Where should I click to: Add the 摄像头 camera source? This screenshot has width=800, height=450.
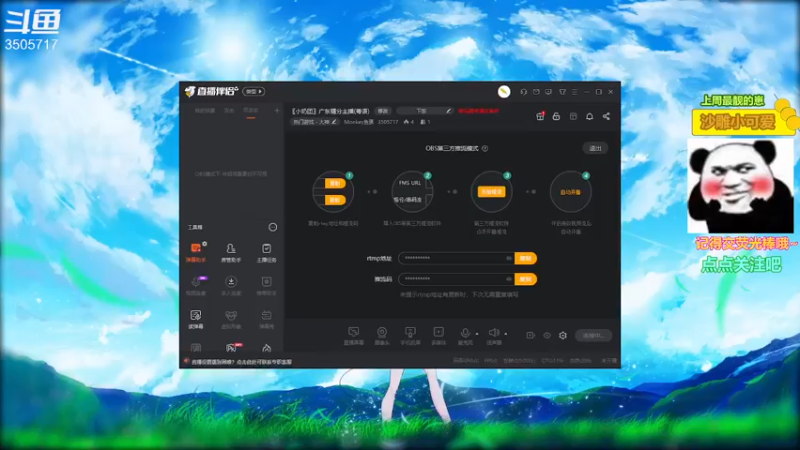[x=382, y=336]
